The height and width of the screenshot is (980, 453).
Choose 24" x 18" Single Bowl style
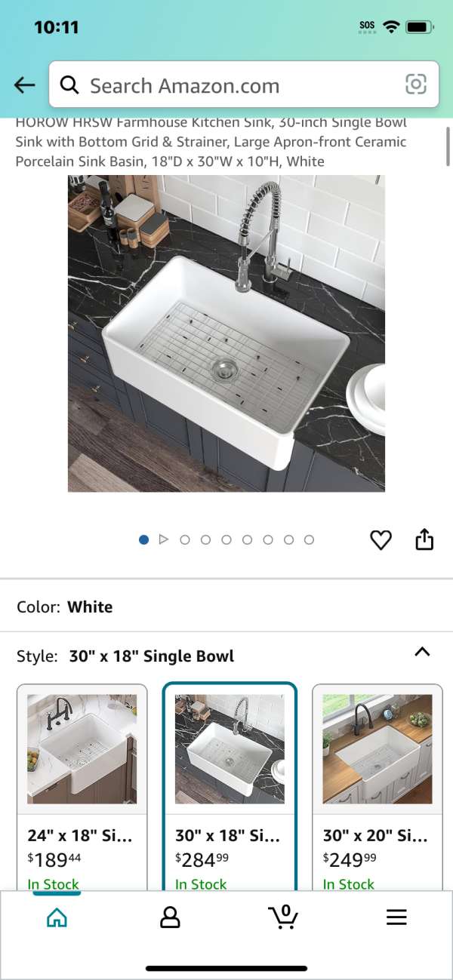[x=82, y=787]
